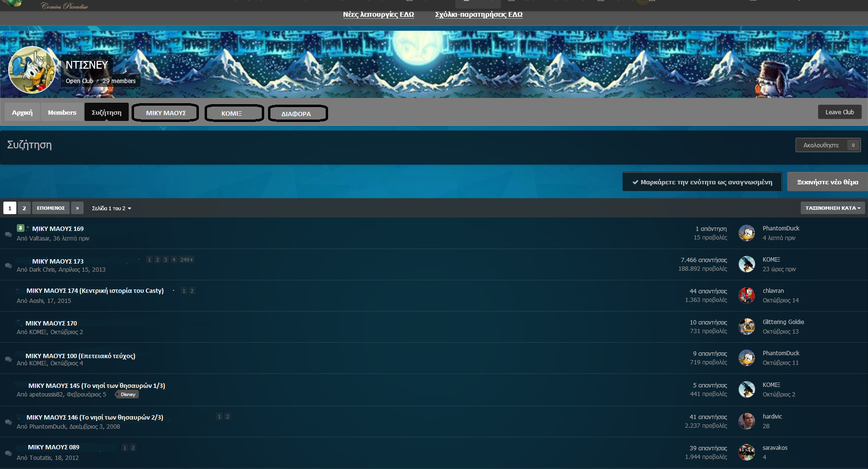Open the Members tab
Image resolution: width=868 pixels, height=469 pixels.
(62, 112)
